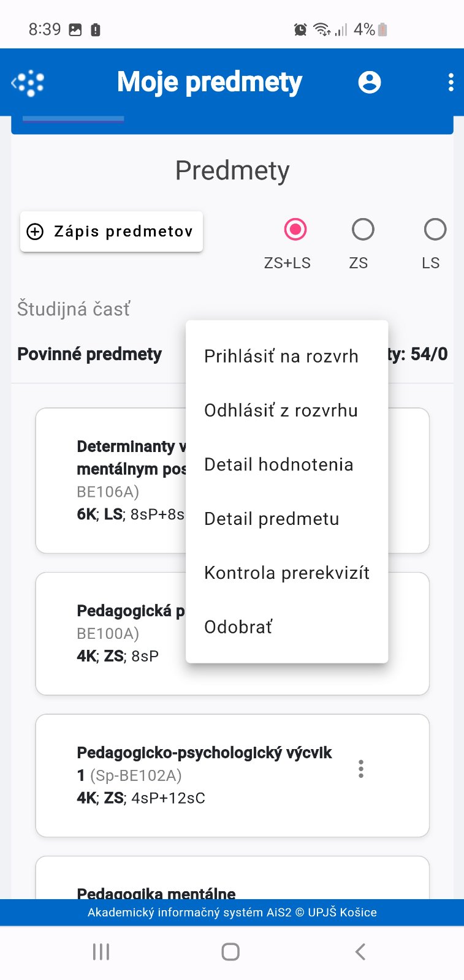
Task: Open Detail predmetu from menu
Action: click(272, 519)
